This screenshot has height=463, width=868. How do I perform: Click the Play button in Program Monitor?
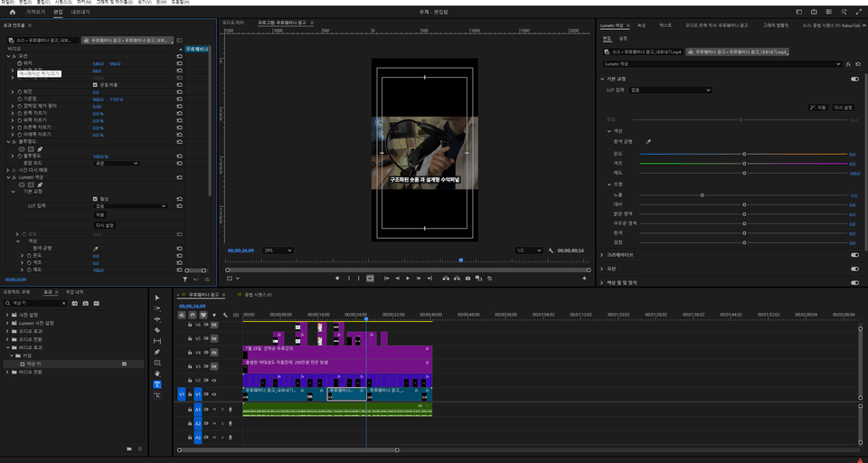point(408,279)
